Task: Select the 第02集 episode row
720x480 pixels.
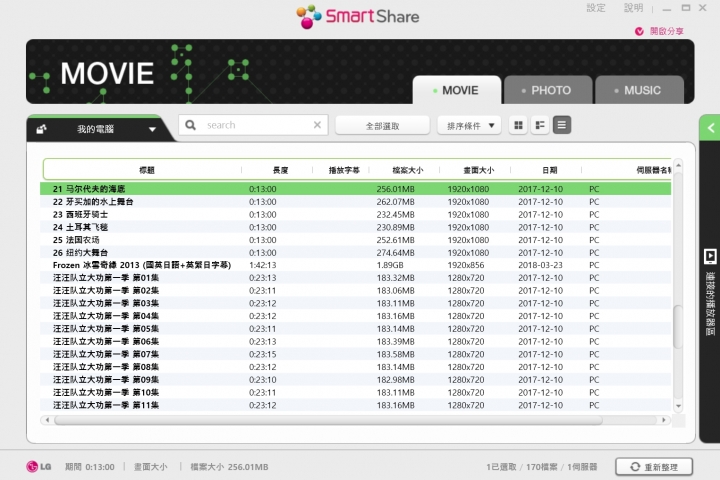Action: click(x=355, y=291)
